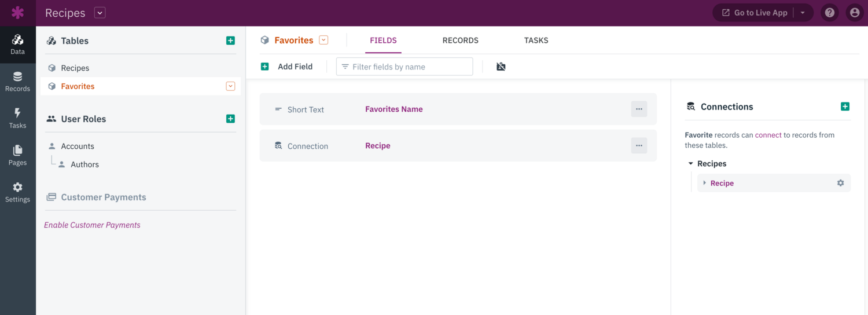This screenshot has width=868, height=315.
Task: Add a new table with plus icon
Action: (230, 41)
